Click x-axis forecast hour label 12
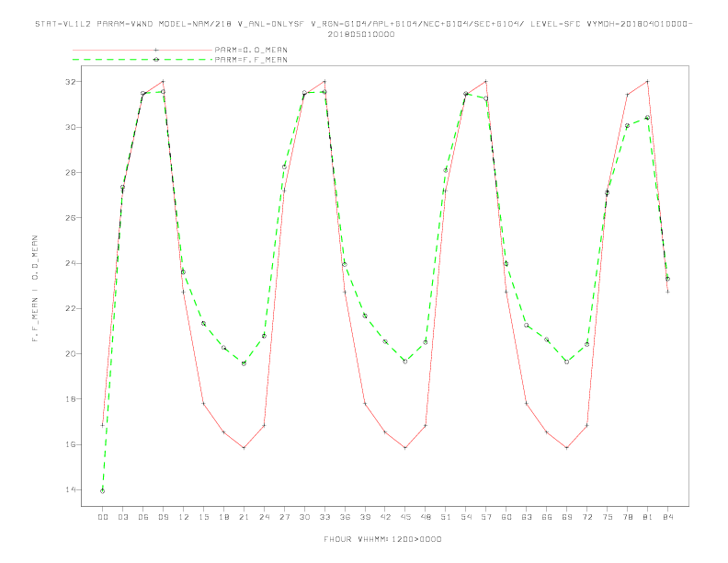The width and height of the screenshot is (728, 563). point(184,517)
